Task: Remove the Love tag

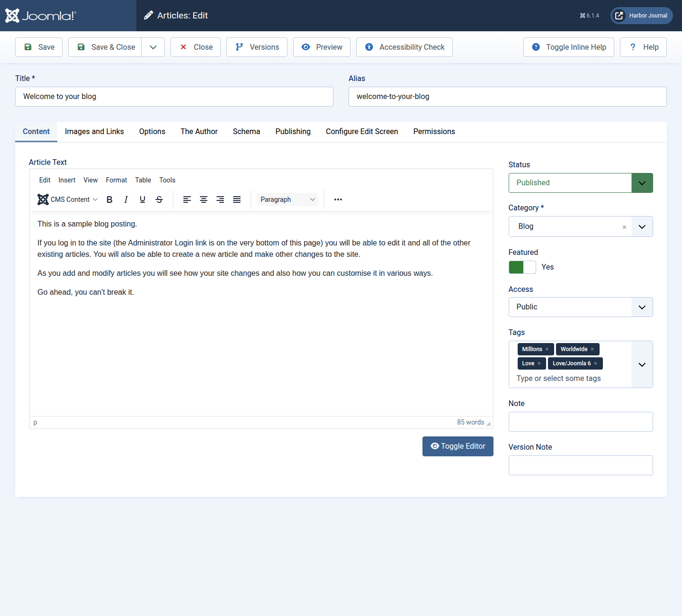Action: pyautogui.click(x=539, y=363)
